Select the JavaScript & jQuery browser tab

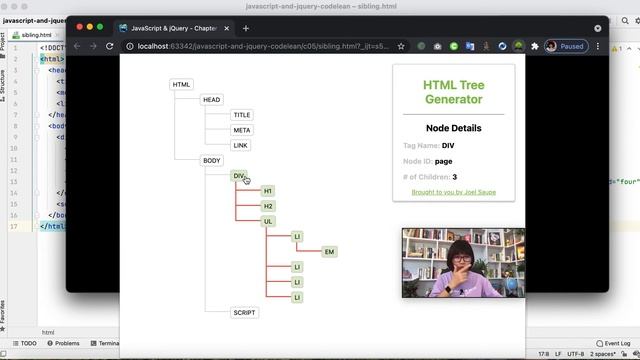point(174,28)
